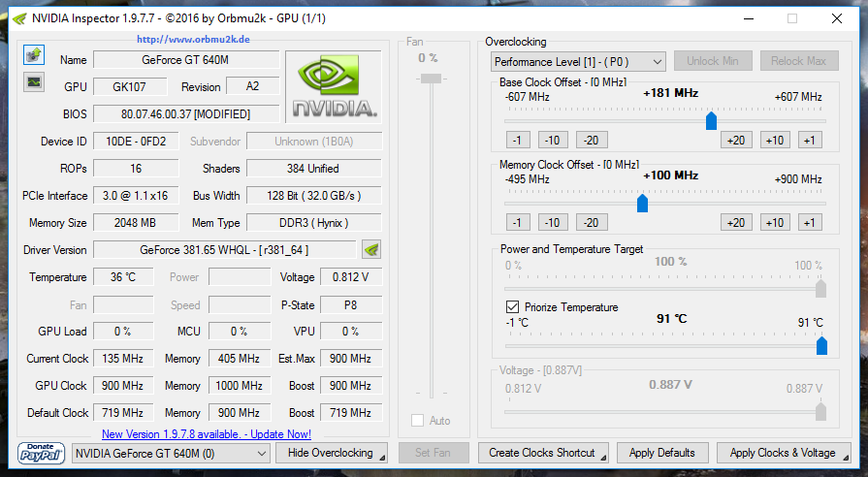Click the NVIDIA logo image

coord(334,87)
